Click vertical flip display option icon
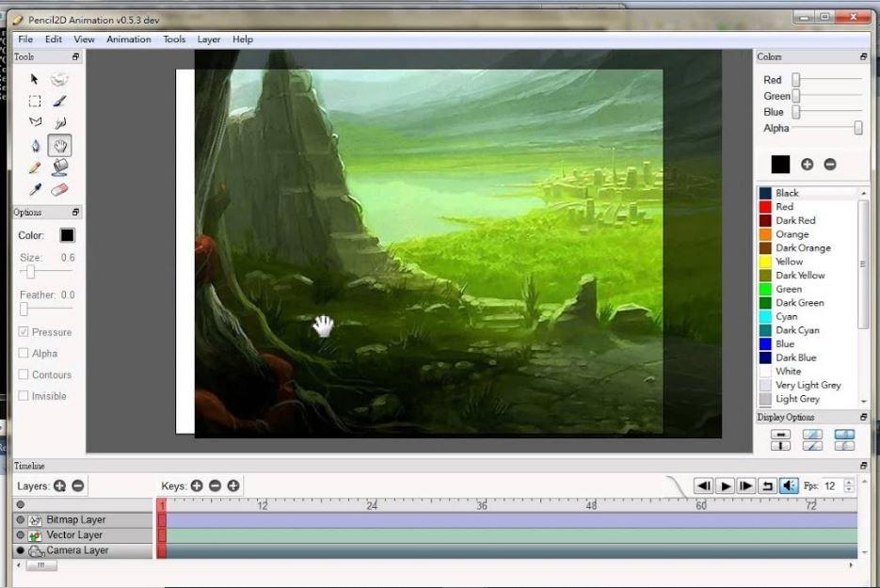The height and width of the screenshot is (588, 880). (x=780, y=446)
